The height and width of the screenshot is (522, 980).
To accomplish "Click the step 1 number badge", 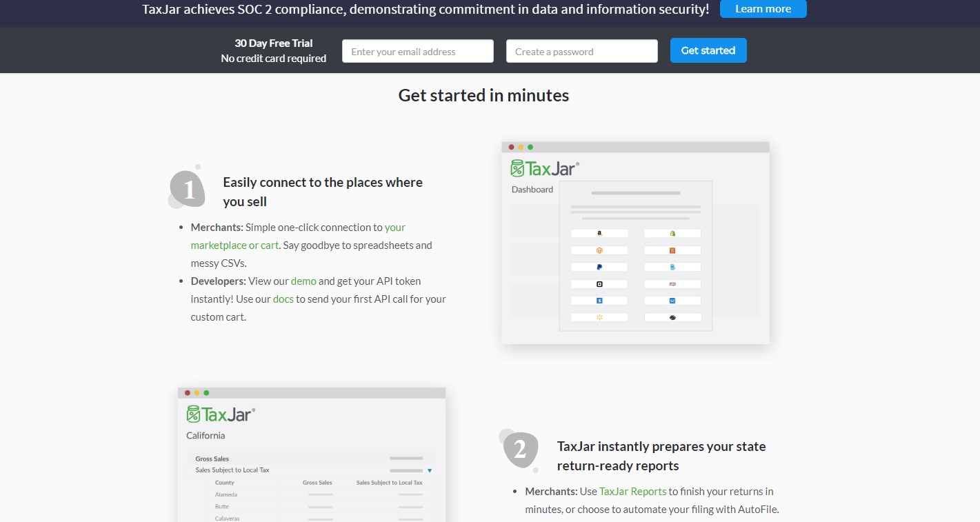I will click(187, 188).
